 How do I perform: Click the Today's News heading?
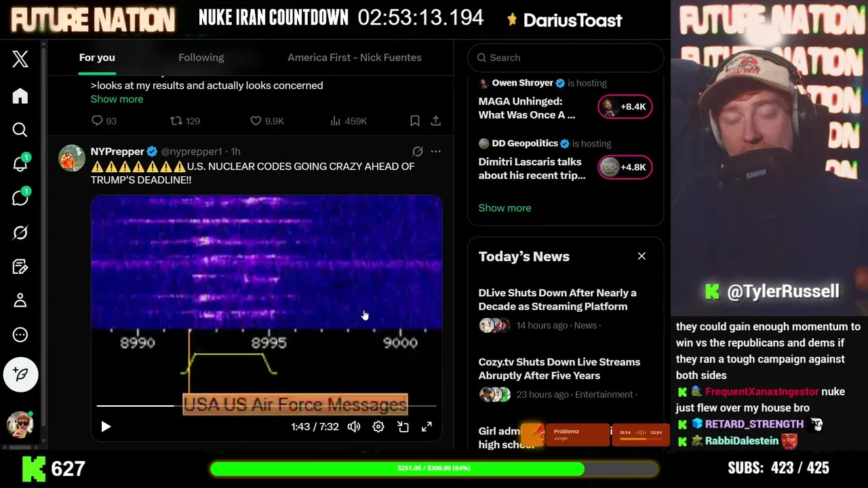pos(524,256)
